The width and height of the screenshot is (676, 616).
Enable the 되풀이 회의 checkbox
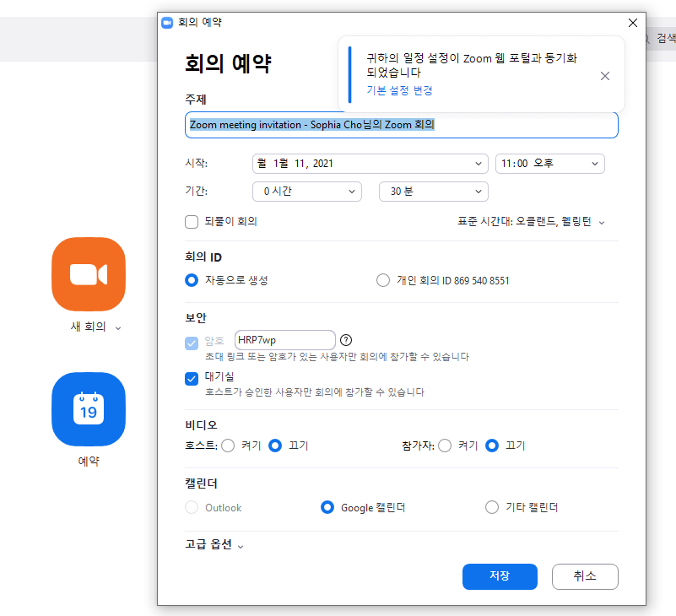click(192, 222)
